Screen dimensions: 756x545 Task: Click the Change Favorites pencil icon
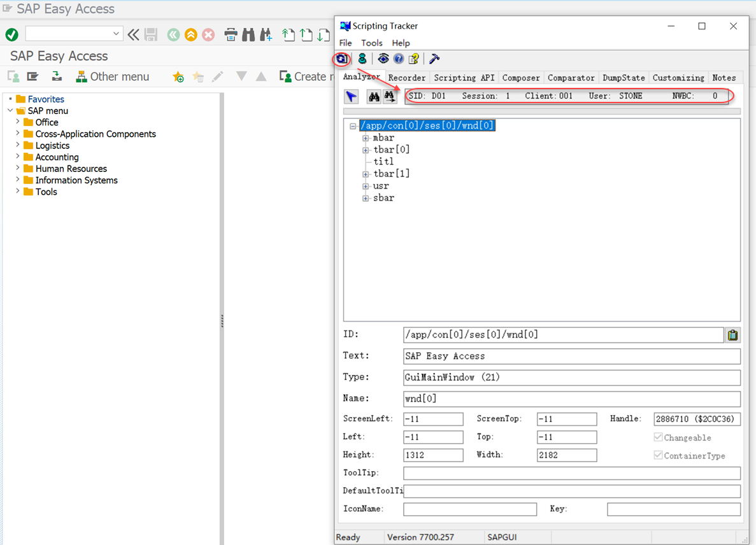(217, 76)
